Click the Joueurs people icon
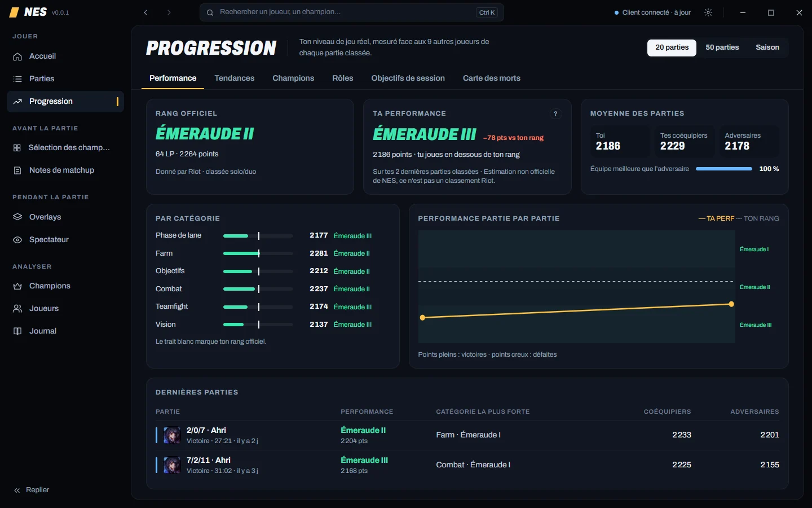Image resolution: width=812 pixels, height=508 pixels. pyautogui.click(x=17, y=309)
